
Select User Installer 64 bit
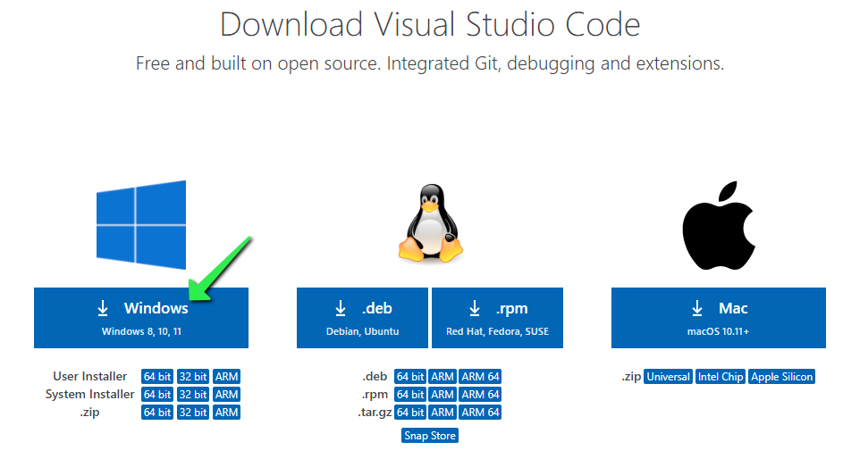point(157,377)
